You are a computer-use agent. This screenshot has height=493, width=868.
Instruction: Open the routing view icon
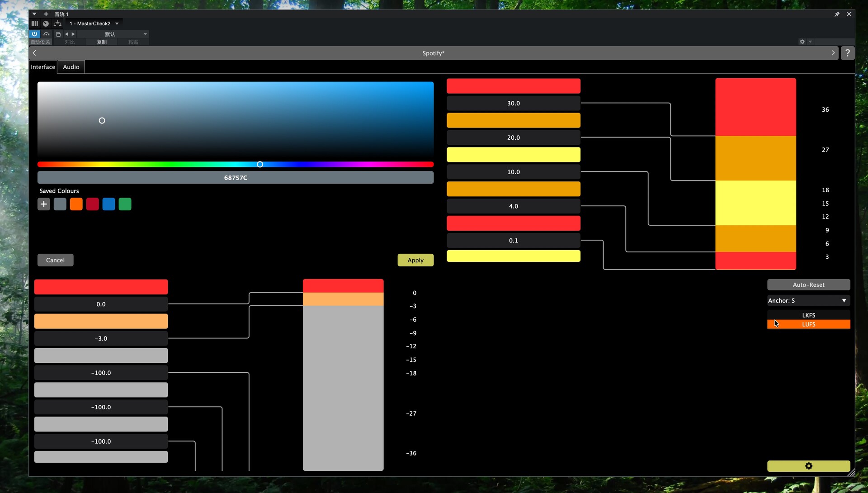pos(57,24)
